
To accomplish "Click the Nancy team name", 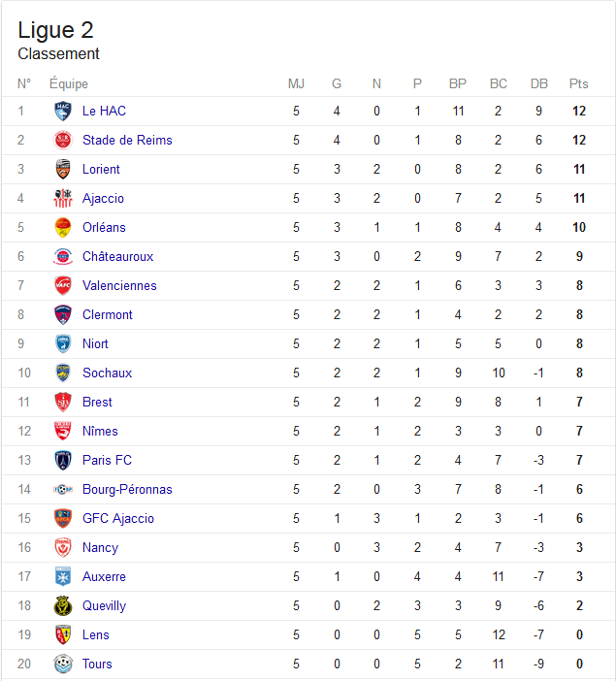I will [x=100, y=548].
